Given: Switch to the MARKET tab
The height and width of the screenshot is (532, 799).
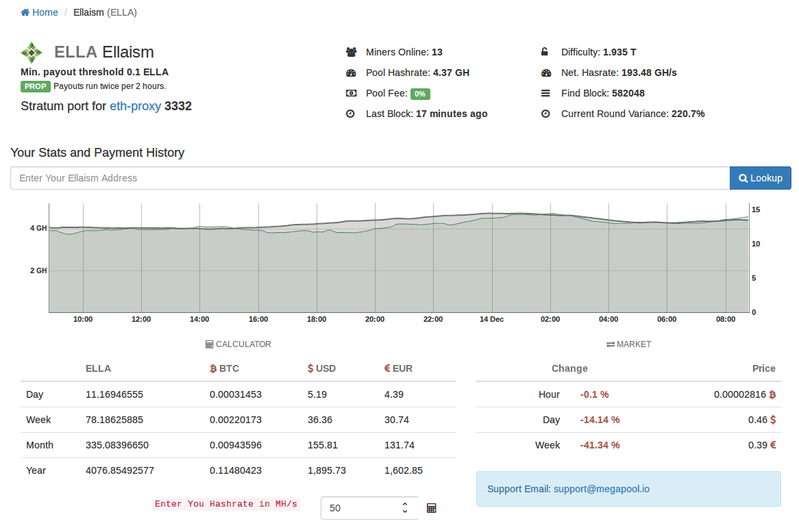Looking at the screenshot, I should (x=628, y=344).
